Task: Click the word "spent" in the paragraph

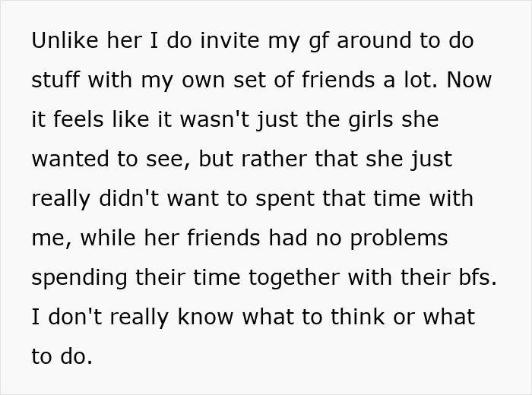Action: click(x=285, y=199)
